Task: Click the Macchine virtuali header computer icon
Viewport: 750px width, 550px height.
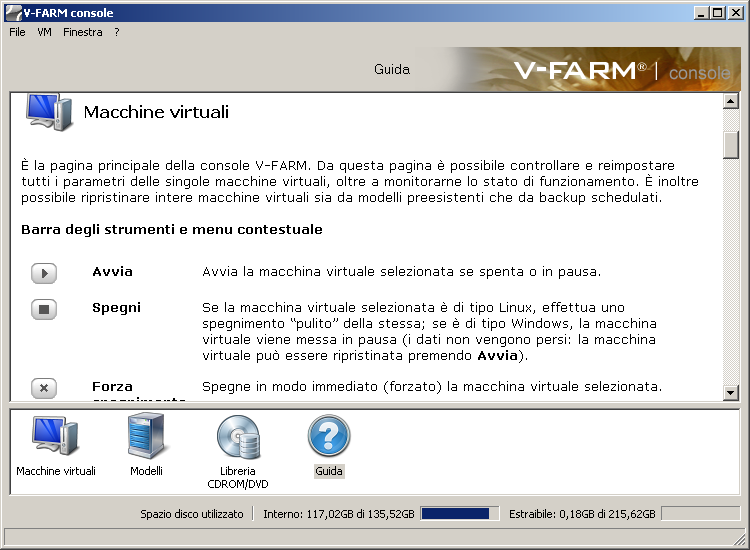Action: (49, 112)
